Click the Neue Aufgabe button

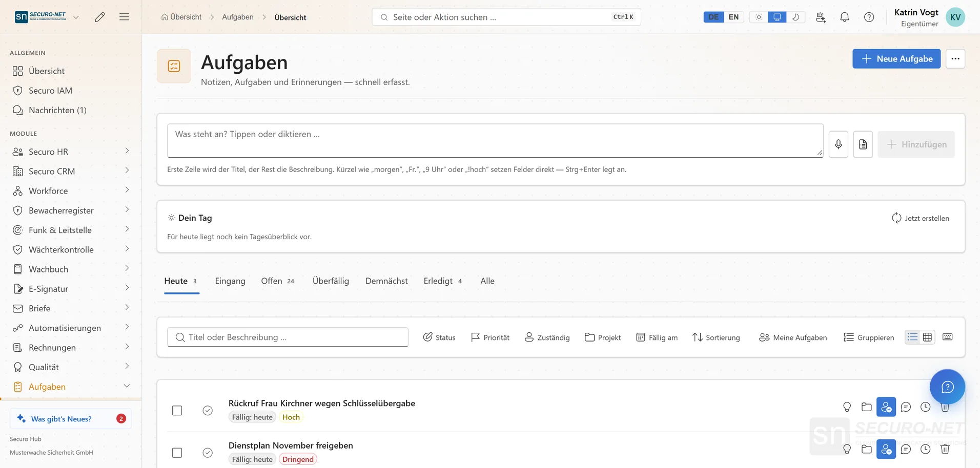[896, 59]
